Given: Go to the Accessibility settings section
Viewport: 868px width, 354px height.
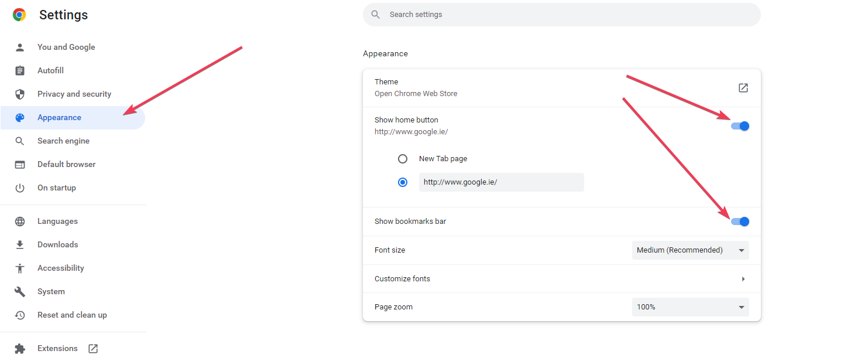Looking at the screenshot, I should point(60,268).
